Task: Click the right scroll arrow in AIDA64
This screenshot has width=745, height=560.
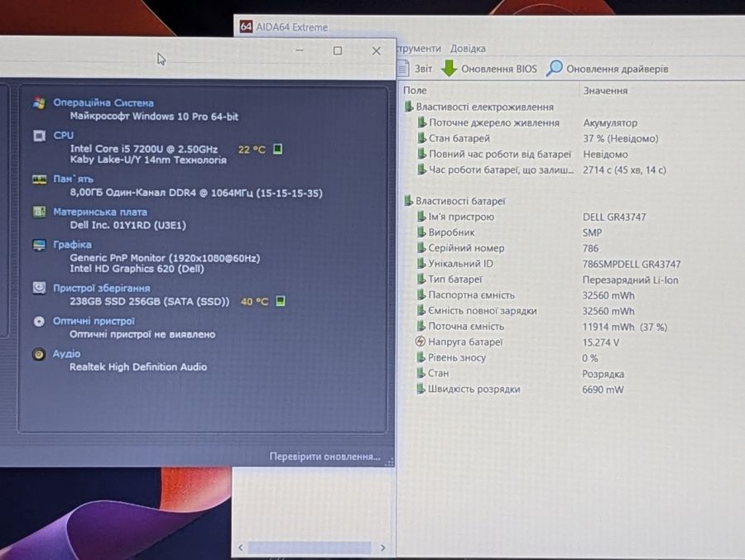Action: (383, 548)
